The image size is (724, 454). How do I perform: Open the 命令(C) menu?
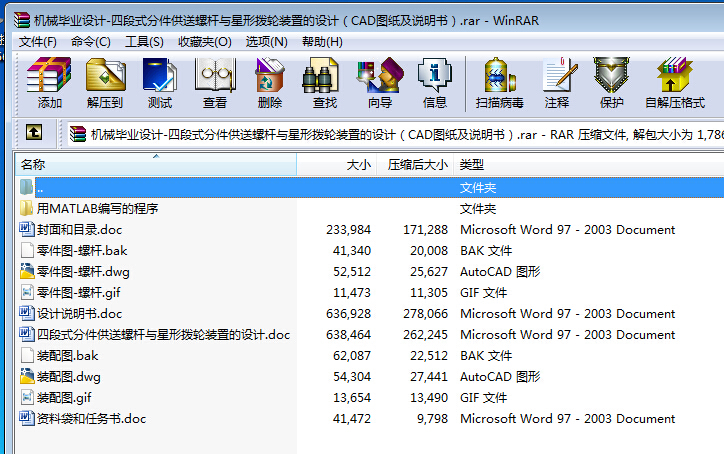[91, 42]
